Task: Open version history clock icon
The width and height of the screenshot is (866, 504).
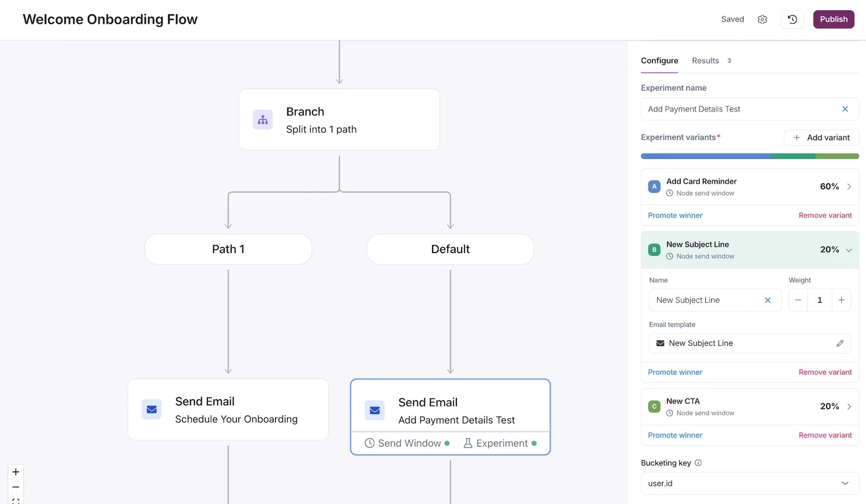Action: tap(792, 19)
